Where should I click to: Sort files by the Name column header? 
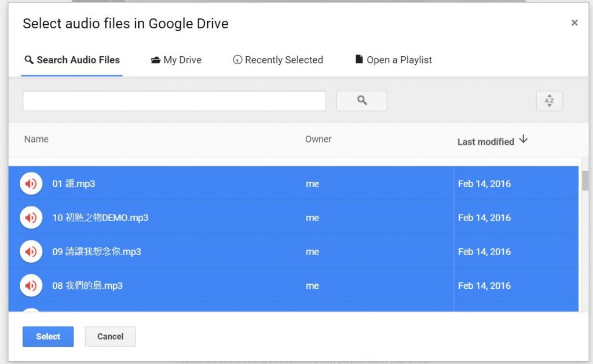click(x=36, y=139)
